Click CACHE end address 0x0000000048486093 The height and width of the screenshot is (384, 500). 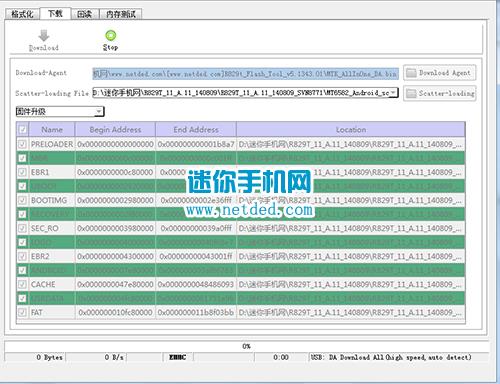click(x=196, y=284)
